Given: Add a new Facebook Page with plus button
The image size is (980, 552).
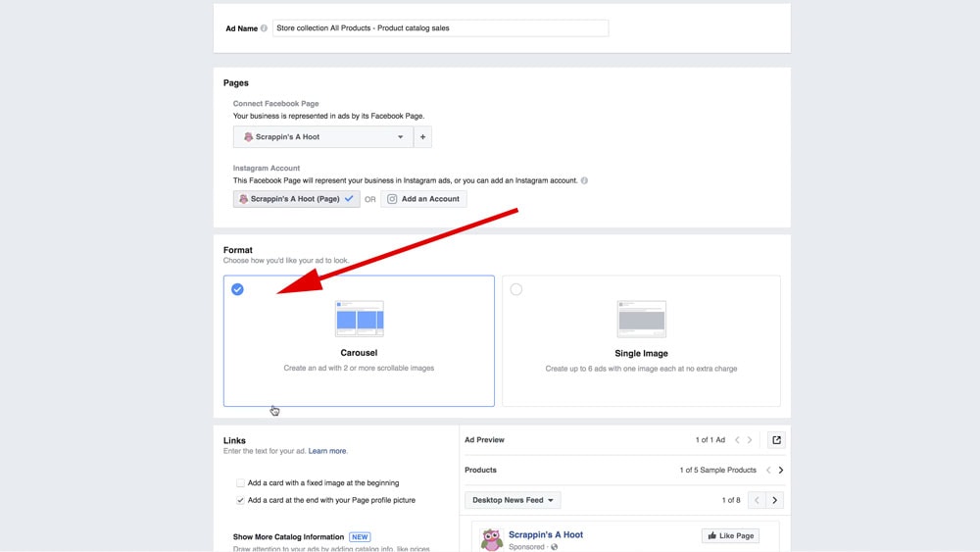Looking at the screenshot, I should 422,137.
